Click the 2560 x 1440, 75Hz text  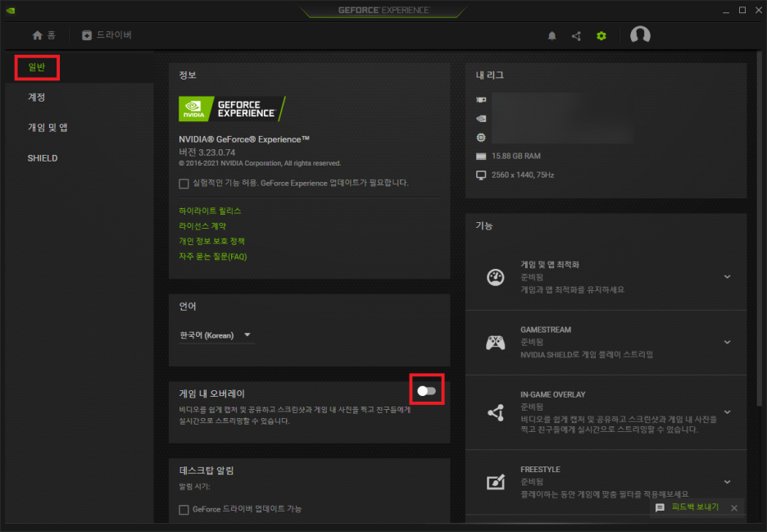(523, 175)
